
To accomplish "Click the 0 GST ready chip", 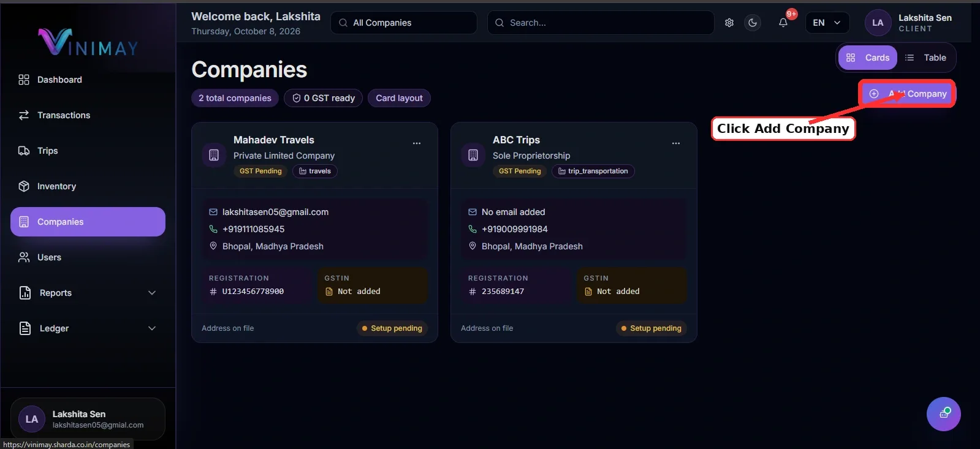I will click(x=323, y=98).
